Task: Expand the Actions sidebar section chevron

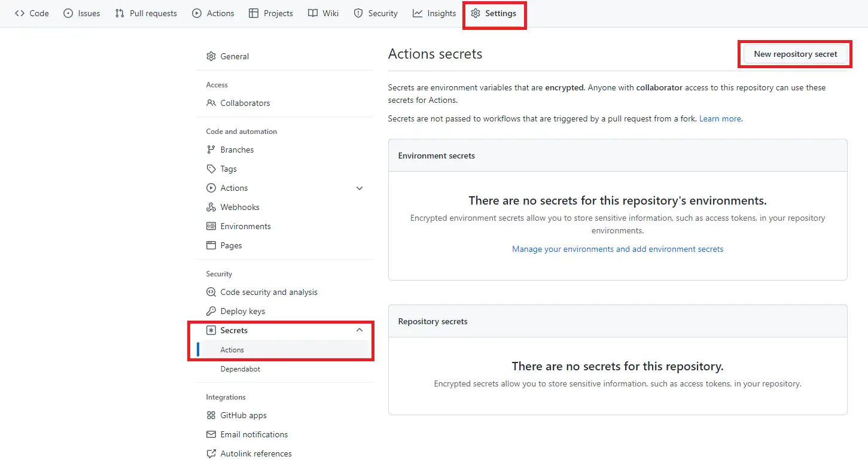Action: (x=360, y=188)
